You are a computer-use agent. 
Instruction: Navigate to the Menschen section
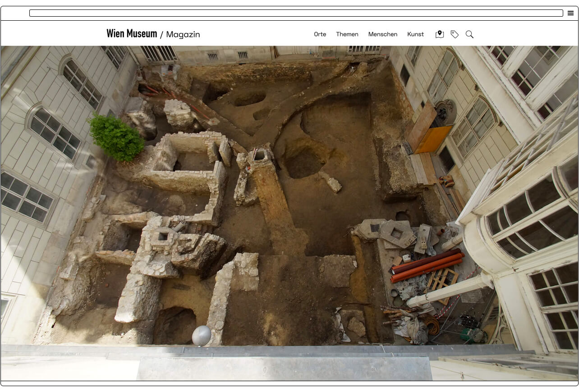[x=383, y=34]
